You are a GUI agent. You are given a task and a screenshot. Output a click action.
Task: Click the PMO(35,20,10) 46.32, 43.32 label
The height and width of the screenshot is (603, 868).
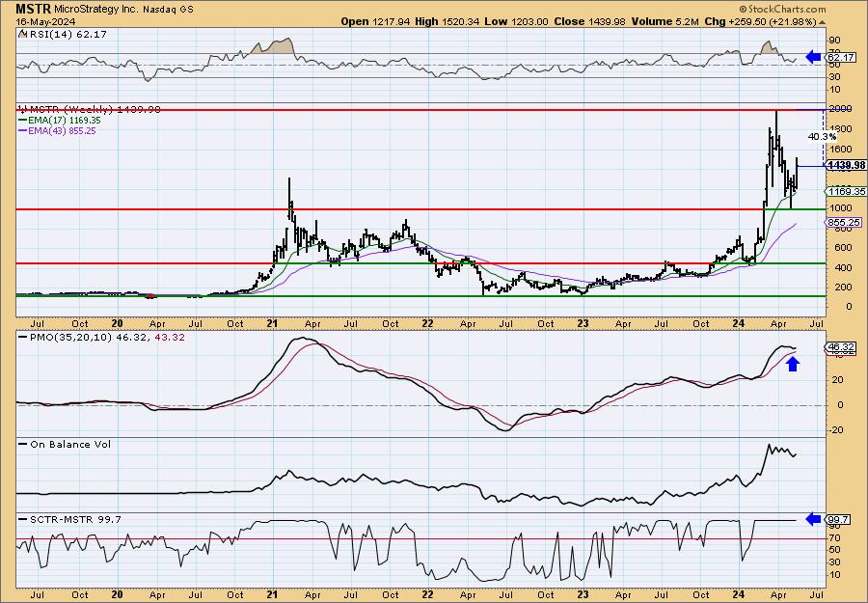click(x=101, y=337)
